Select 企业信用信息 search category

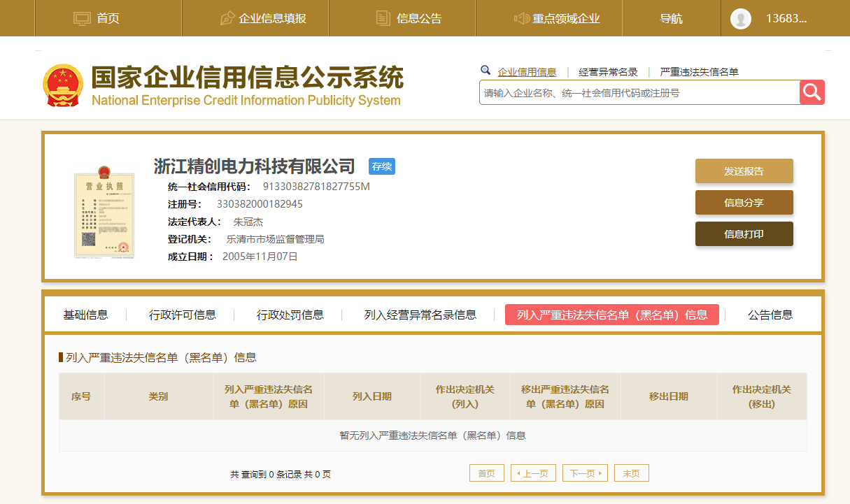point(527,72)
